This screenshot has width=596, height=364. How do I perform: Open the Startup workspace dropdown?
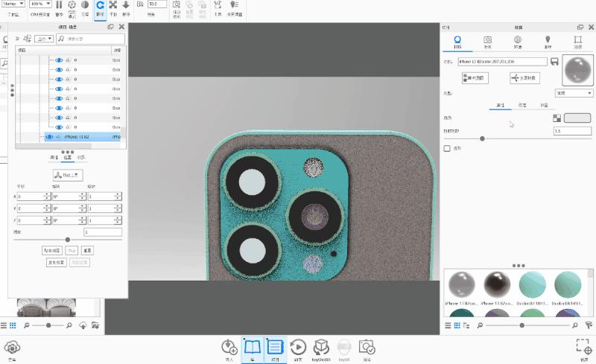click(x=13, y=4)
